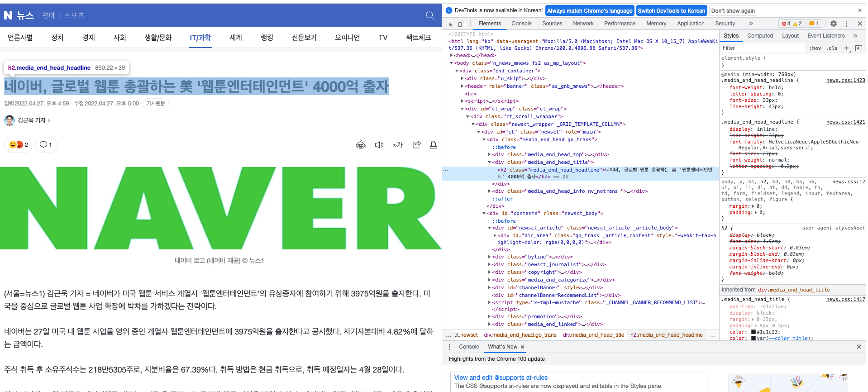
Task: Dismiss the DevTools Korean language infobar
Action: point(860,10)
